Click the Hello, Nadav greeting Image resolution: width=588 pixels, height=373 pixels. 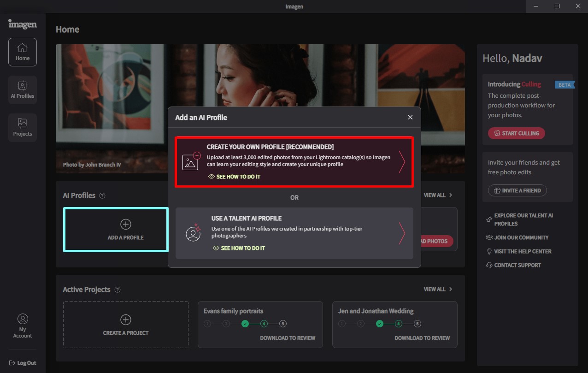[512, 58]
